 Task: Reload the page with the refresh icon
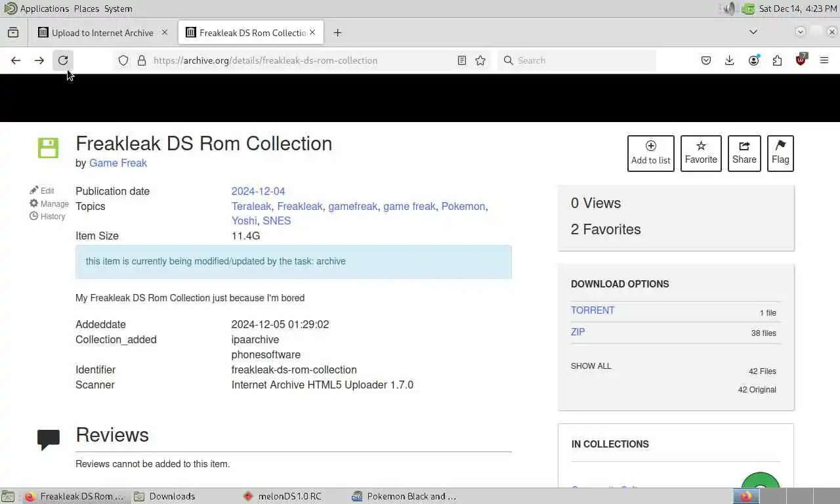point(63,60)
